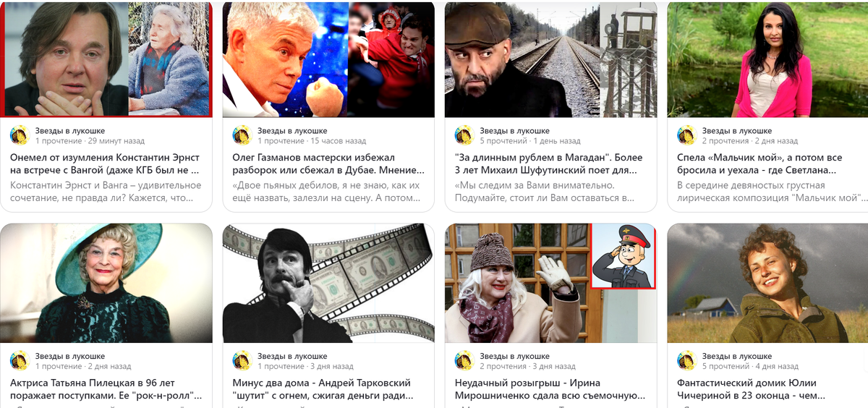Click channel avatar on Irina Miroshnichenko card
Screen dimensions: 868x408
point(464,360)
